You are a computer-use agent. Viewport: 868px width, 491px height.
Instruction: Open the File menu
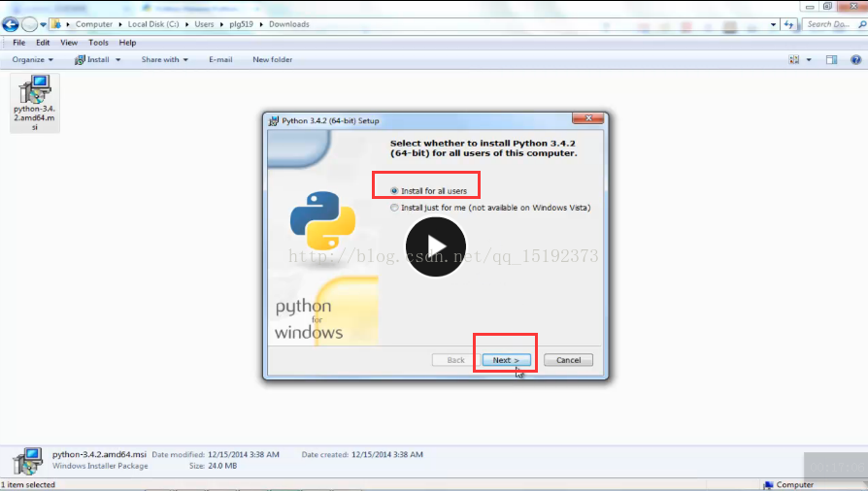[18, 43]
